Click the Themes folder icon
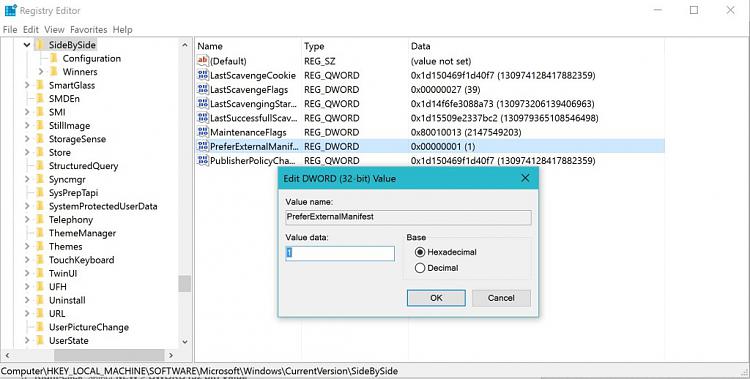The height and width of the screenshot is (379, 750). 40,246
